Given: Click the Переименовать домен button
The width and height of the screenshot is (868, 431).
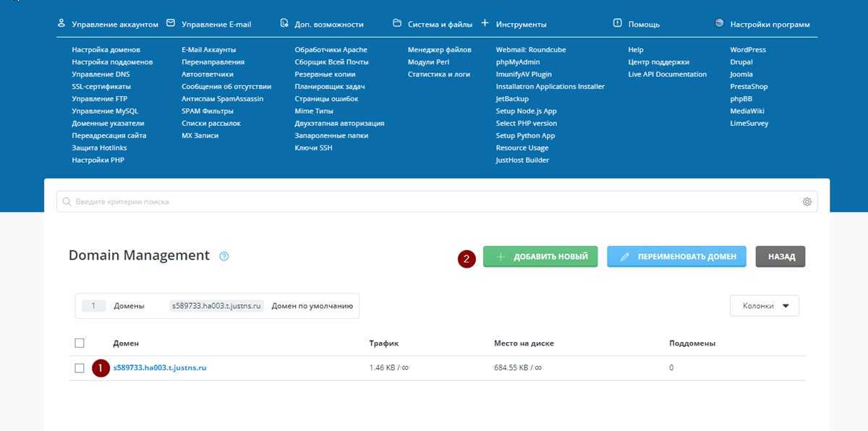Looking at the screenshot, I should tap(676, 257).
